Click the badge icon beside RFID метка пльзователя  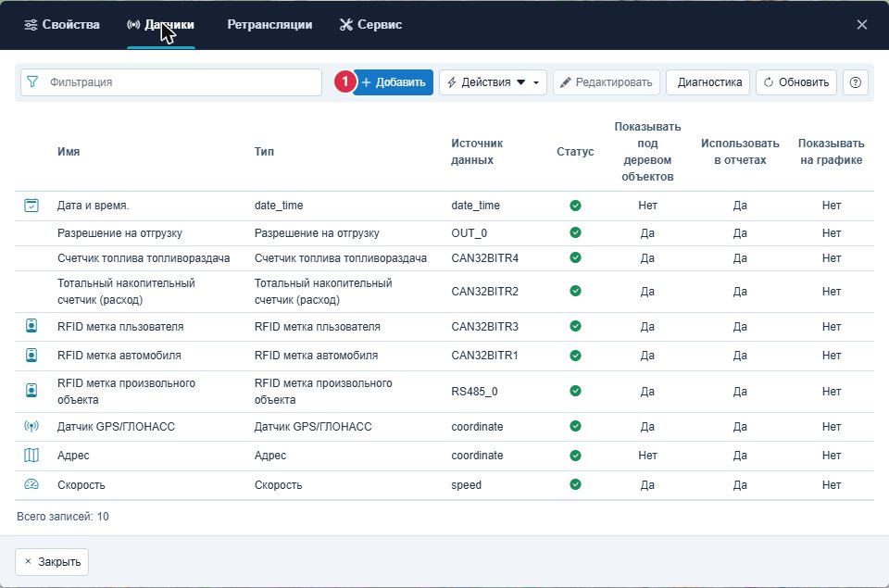coord(31,326)
